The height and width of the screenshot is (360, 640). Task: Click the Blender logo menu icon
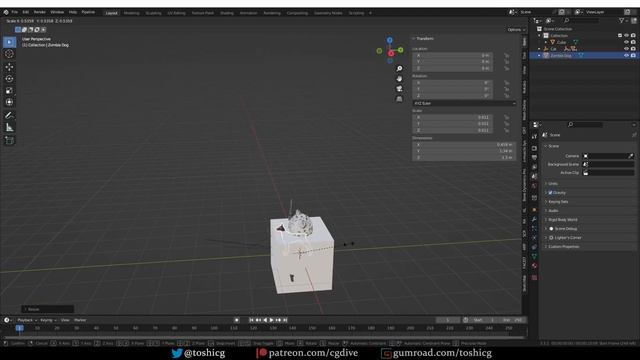6,12
